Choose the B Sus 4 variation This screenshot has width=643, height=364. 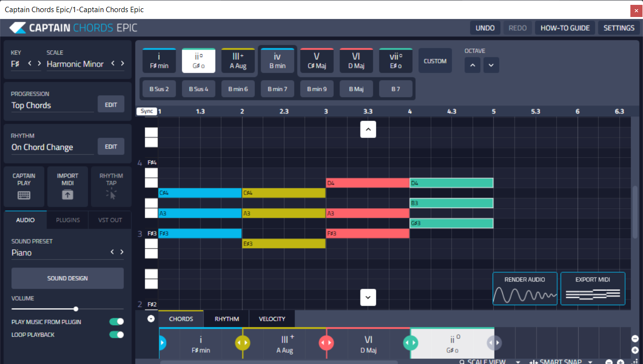(x=198, y=89)
